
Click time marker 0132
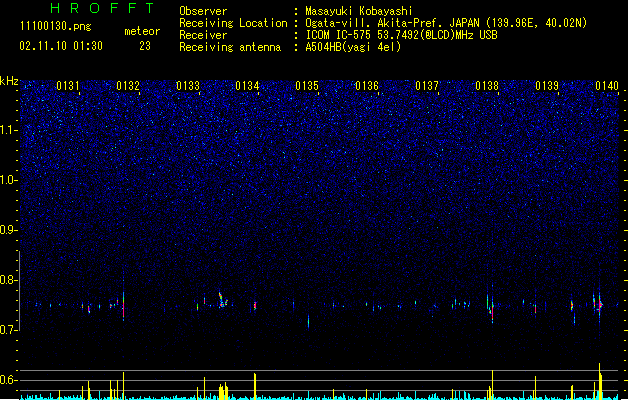click(128, 86)
